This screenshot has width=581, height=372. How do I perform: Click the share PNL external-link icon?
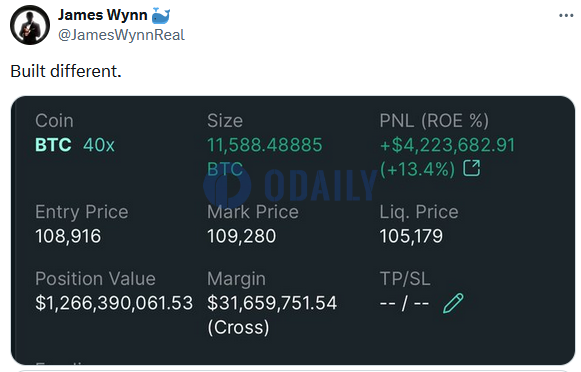(x=472, y=168)
